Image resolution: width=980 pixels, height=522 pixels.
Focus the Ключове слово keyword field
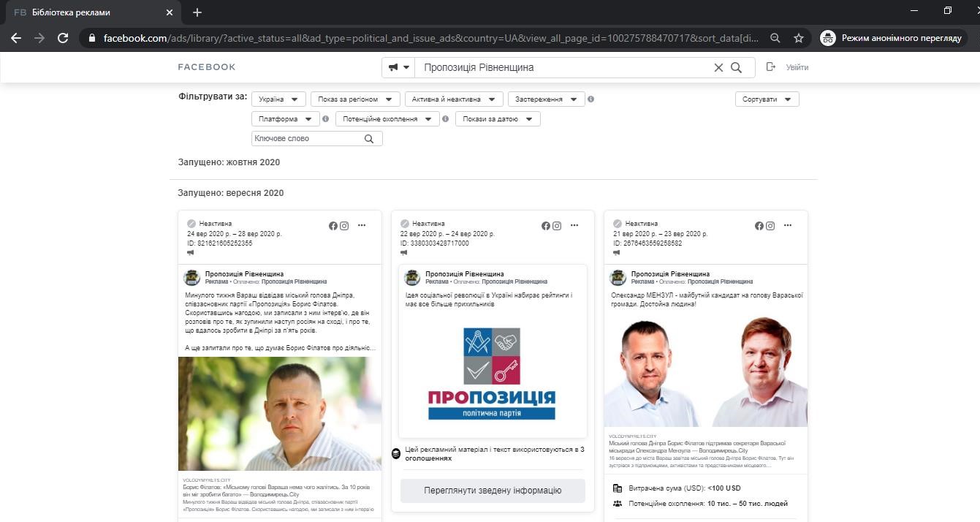(307, 139)
